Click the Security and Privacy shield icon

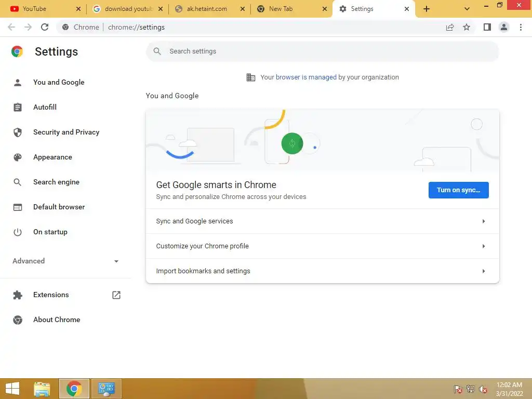click(x=18, y=132)
